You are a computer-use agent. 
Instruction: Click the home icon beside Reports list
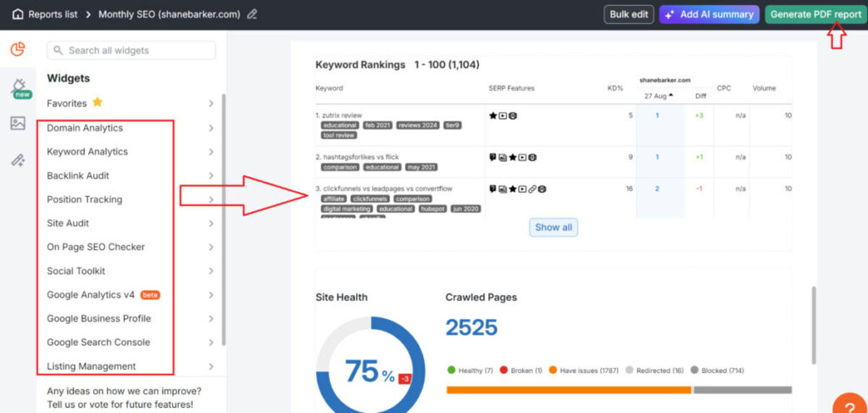coord(18,14)
